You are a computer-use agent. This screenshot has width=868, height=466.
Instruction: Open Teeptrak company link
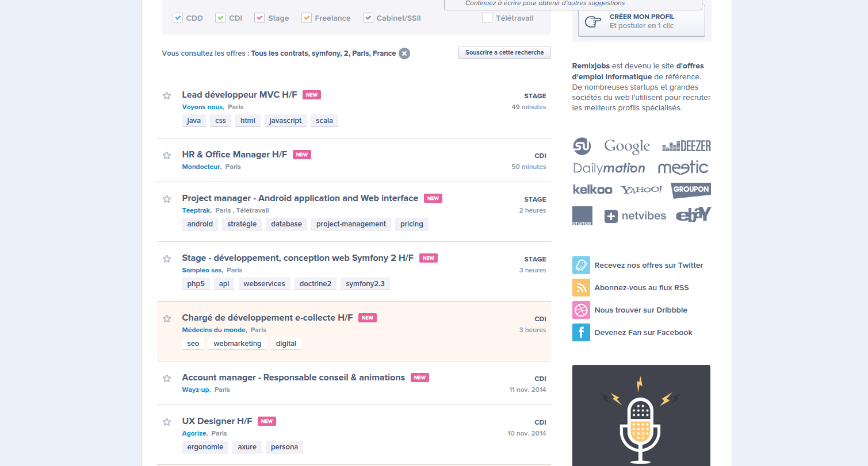(196, 210)
